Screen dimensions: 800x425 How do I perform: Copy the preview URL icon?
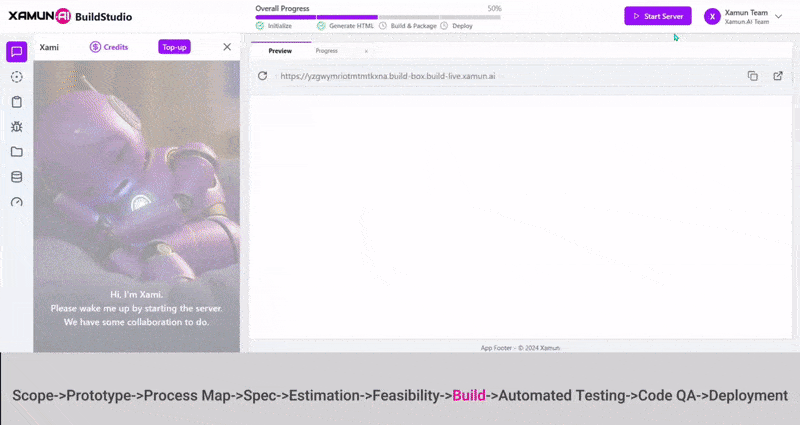[x=753, y=76]
